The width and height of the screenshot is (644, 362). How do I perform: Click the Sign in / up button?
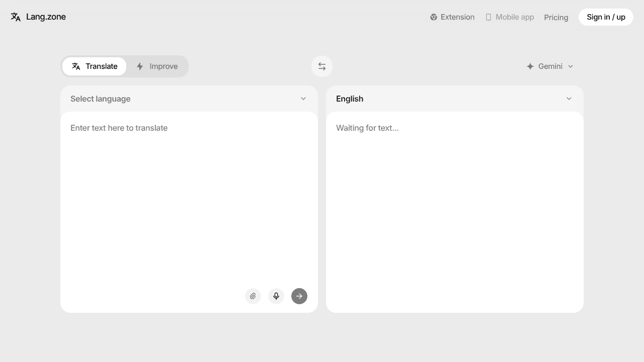point(606,17)
